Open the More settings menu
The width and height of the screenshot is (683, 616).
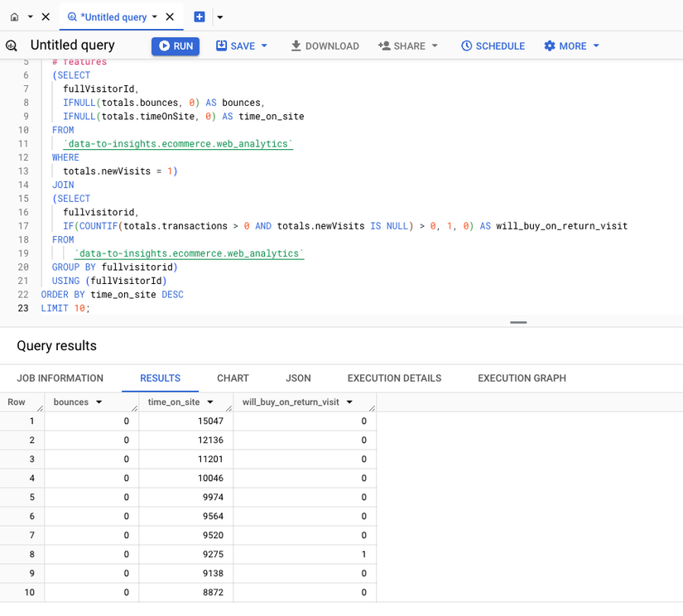571,46
